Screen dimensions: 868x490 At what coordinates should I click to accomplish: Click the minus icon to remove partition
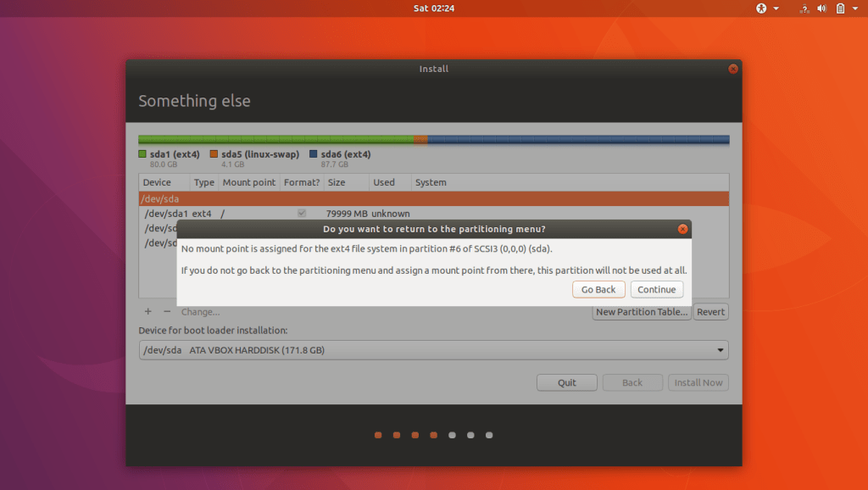[167, 312]
